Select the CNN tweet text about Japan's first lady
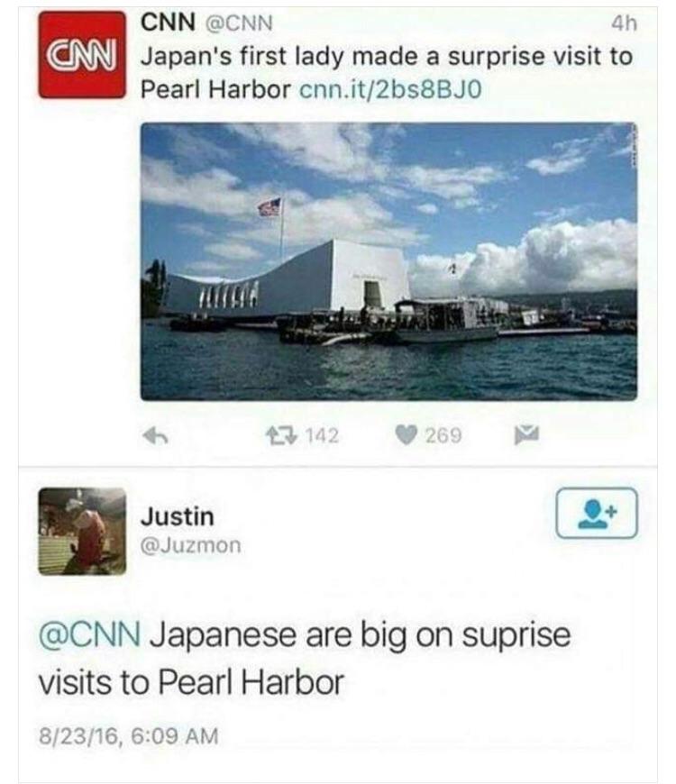The height and width of the screenshot is (784, 676). 387,73
